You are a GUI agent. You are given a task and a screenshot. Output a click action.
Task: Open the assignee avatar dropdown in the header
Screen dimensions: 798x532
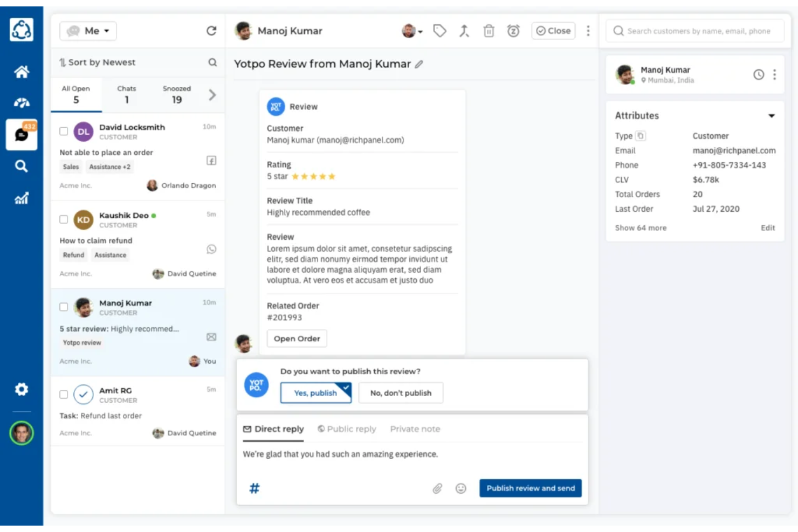411,31
